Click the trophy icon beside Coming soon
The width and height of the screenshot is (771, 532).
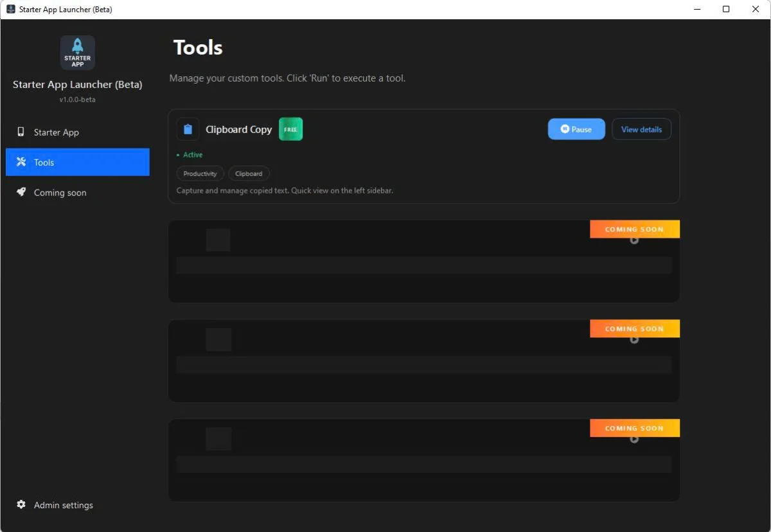click(21, 192)
